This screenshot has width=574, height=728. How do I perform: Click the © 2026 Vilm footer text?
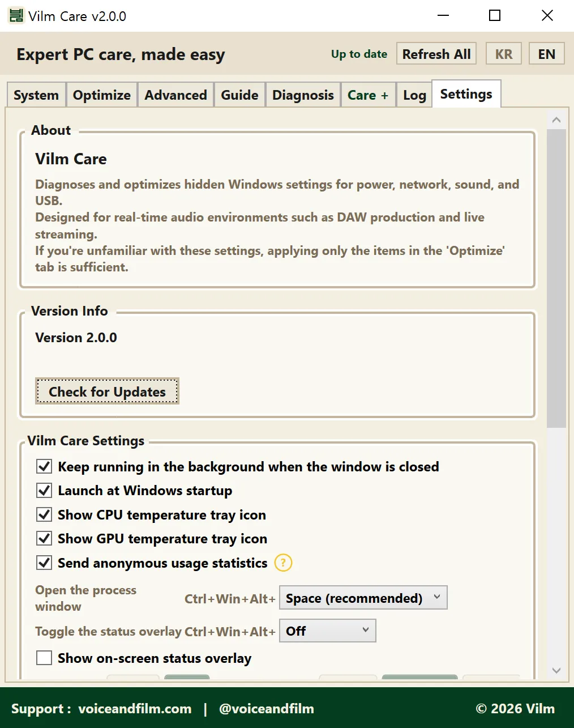pyautogui.click(x=515, y=708)
